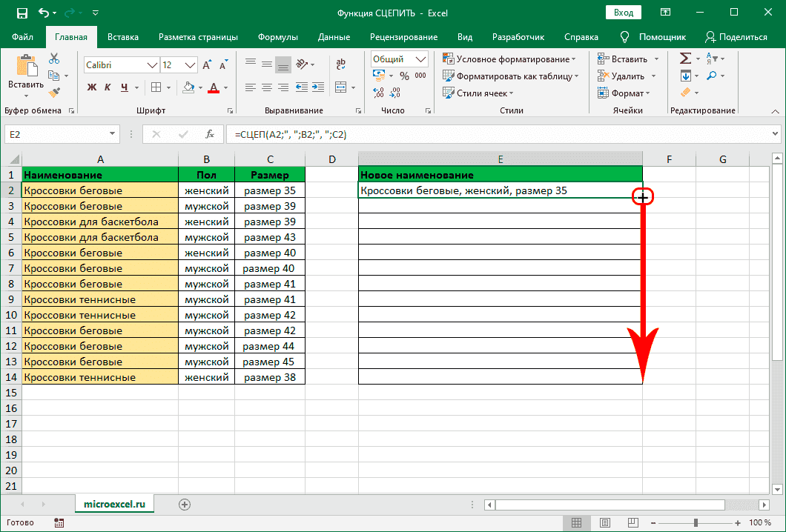This screenshot has height=532, width=786.
Task: Click the Вход sign-in button
Action: point(624,13)
